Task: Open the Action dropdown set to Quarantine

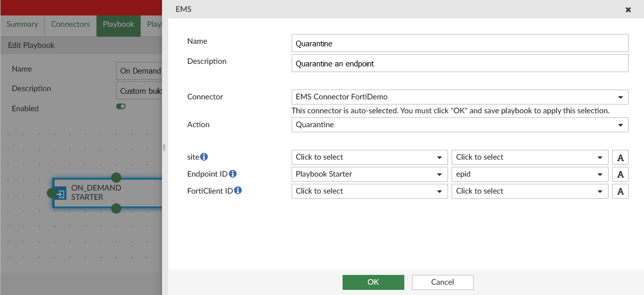Action: point(459,125)
